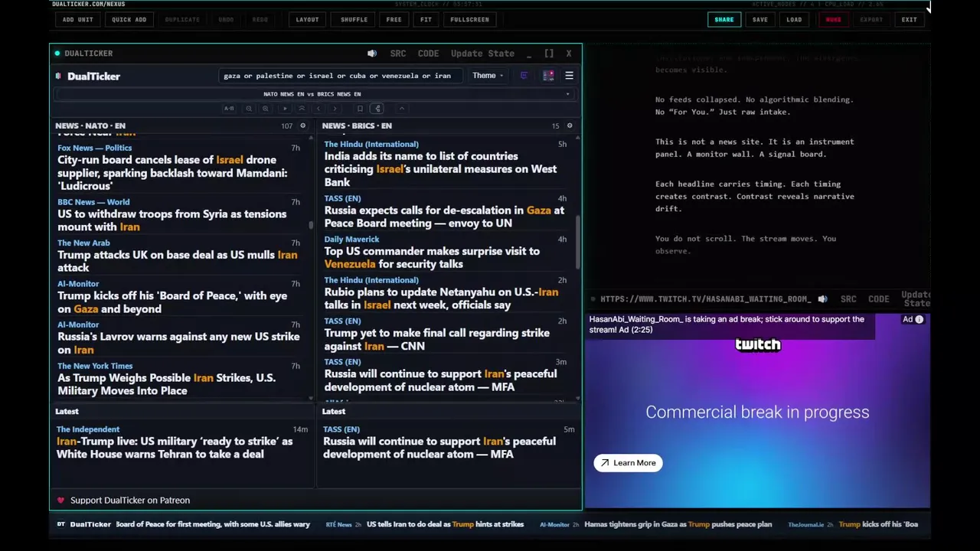Viewport: 980px width, 551px height.
Task: Click the next arrow in the feed toolbar
Action: coord(335,109)
